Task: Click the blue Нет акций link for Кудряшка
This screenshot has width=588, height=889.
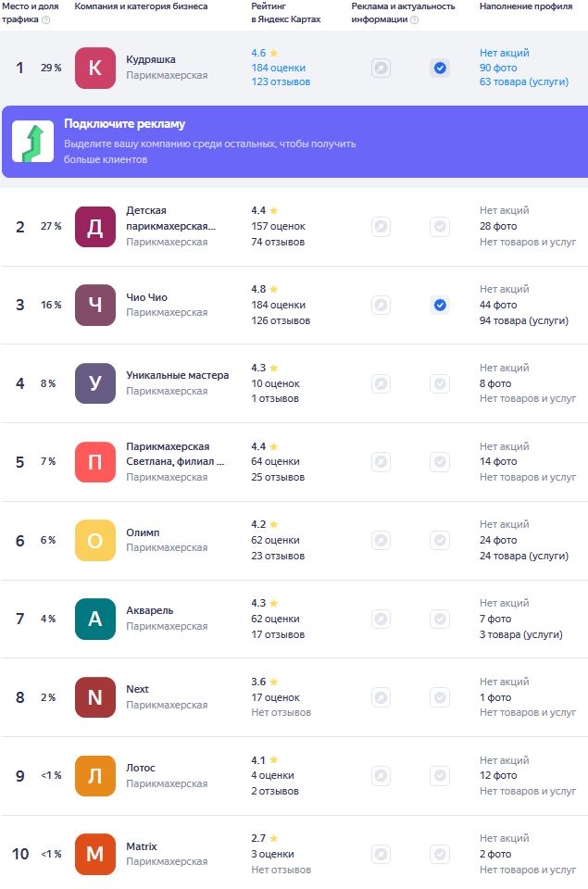Action: point(505,53)
